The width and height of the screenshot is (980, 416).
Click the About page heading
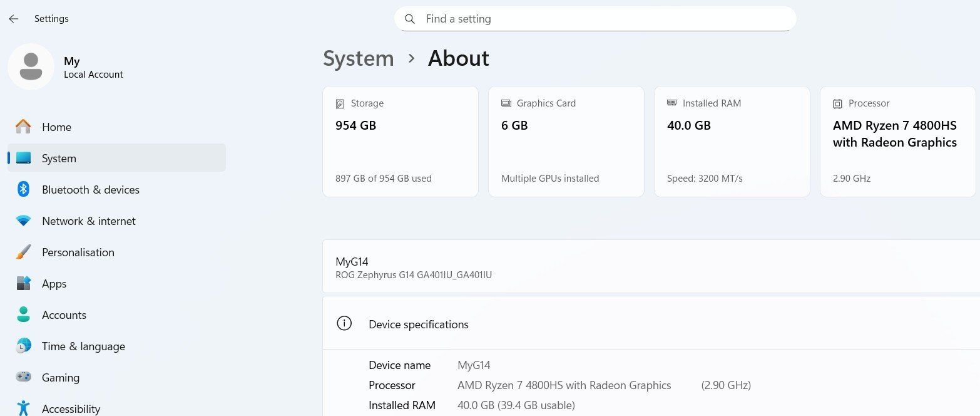tap(458, 58)
